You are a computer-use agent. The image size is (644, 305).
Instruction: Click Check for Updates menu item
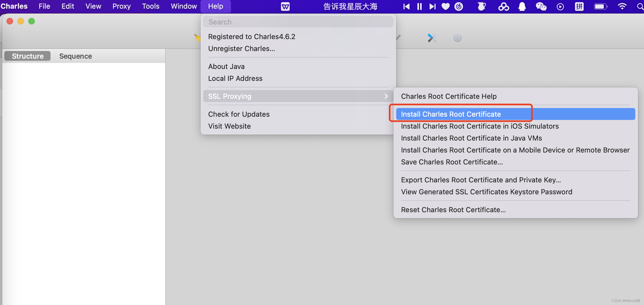pos(239,114)
